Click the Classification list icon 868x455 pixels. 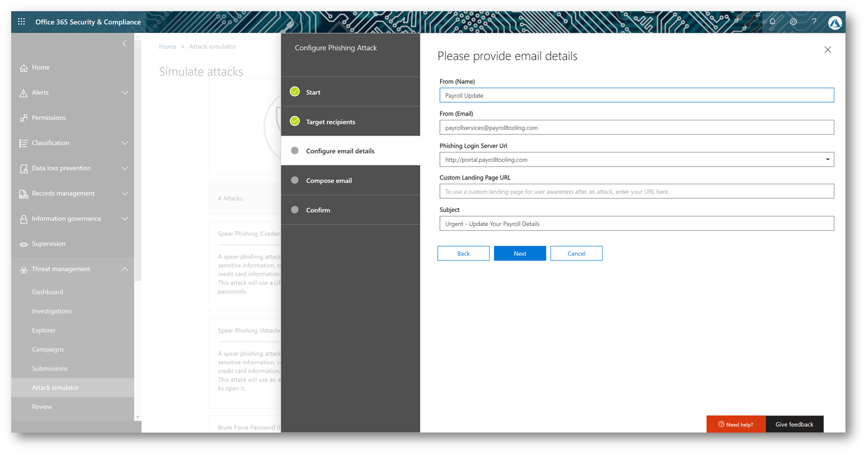23,143
